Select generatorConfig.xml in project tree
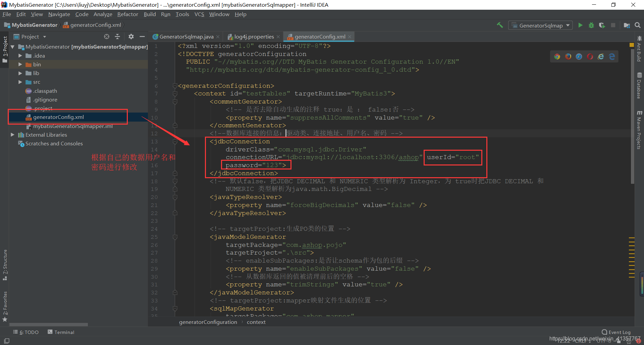The image size is (644, 345). (58, 117)
